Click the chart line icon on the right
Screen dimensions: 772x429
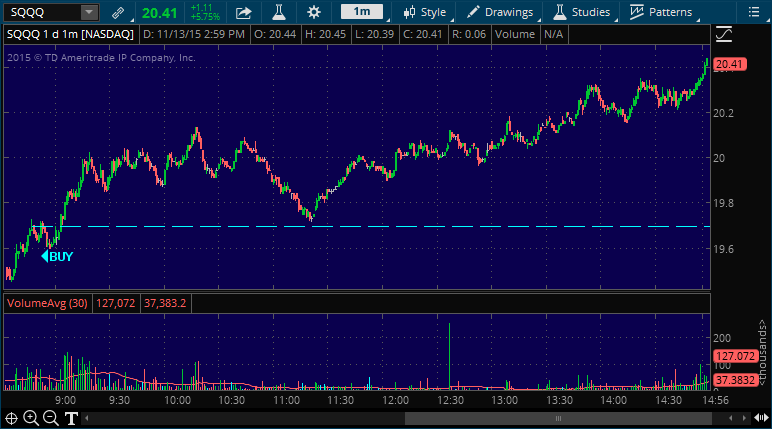tap(724, 34)
